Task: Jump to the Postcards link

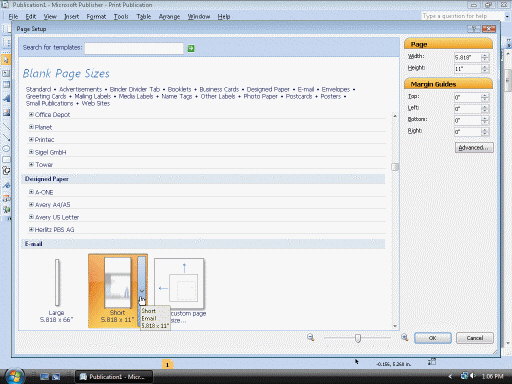Action: pos(299,96)
